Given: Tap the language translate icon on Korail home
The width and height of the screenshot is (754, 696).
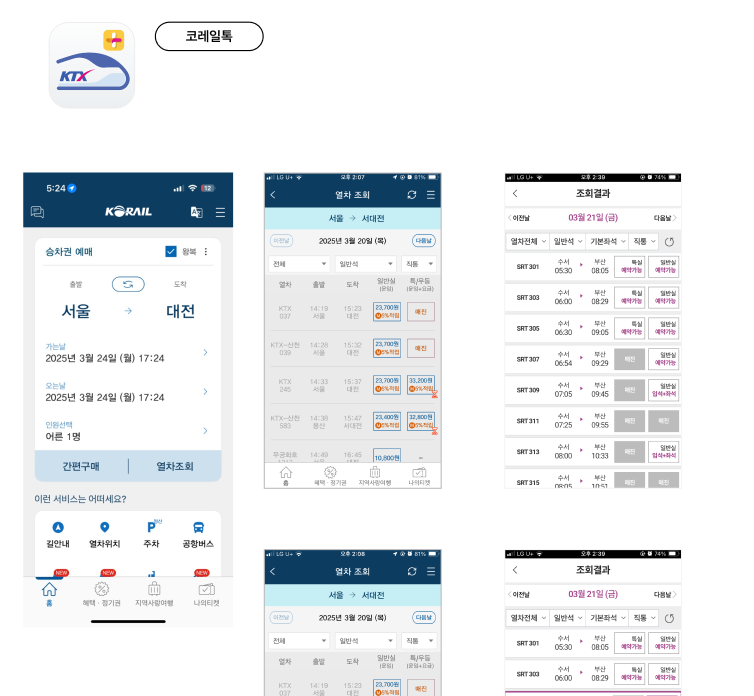Looking at the screenshot, I should coord(197,212).
